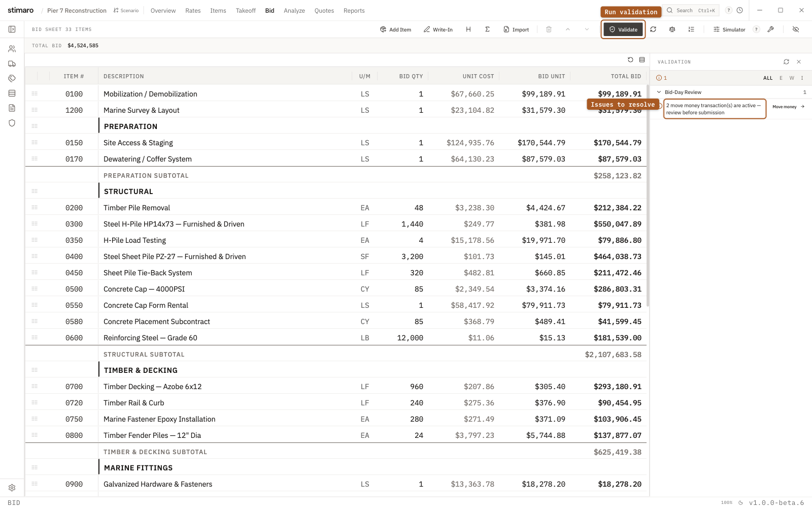Click the TIMBER & DECKING section heading

[x=141, y=370]
